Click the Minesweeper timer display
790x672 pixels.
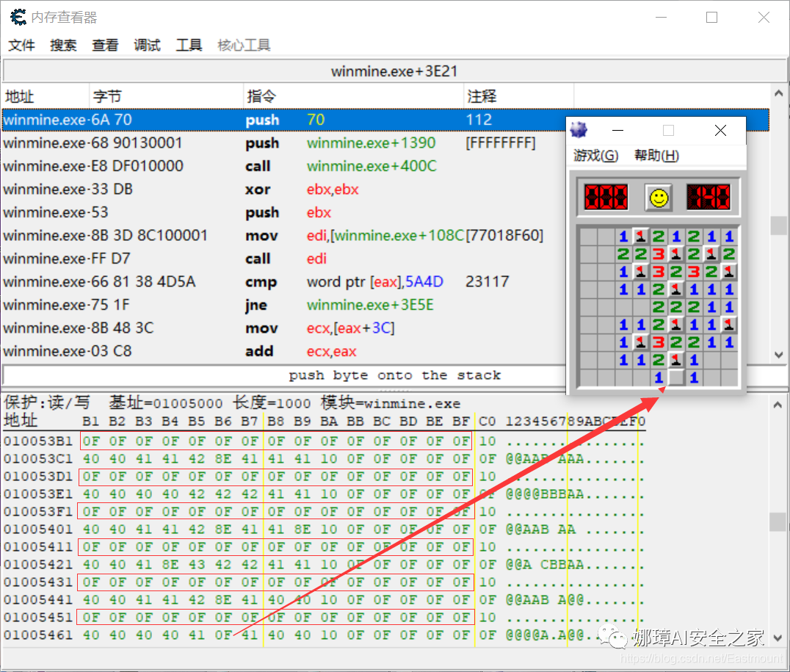[708, 197]
